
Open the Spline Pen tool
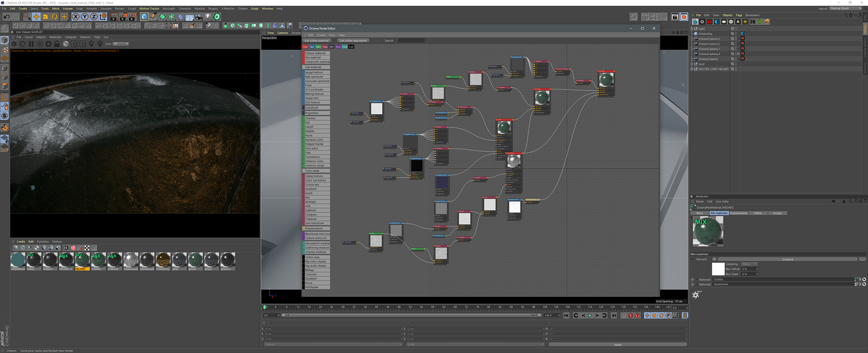tap(153, 17)
